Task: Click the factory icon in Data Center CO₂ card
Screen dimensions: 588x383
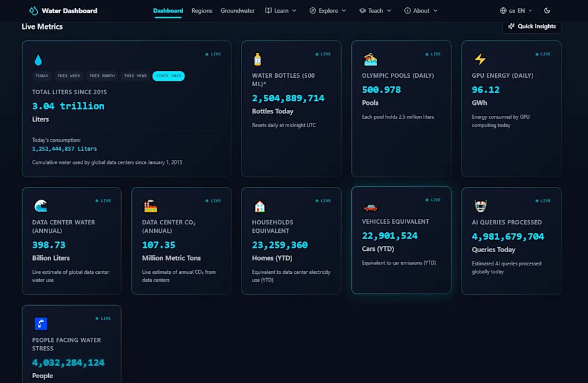Action: 151,206
